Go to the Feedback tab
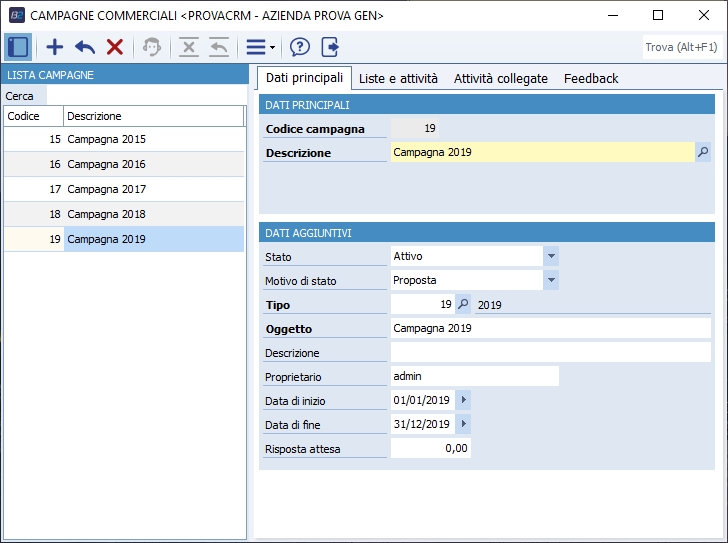Viewport: 728px width, 543px height. [x=591, y=78]
